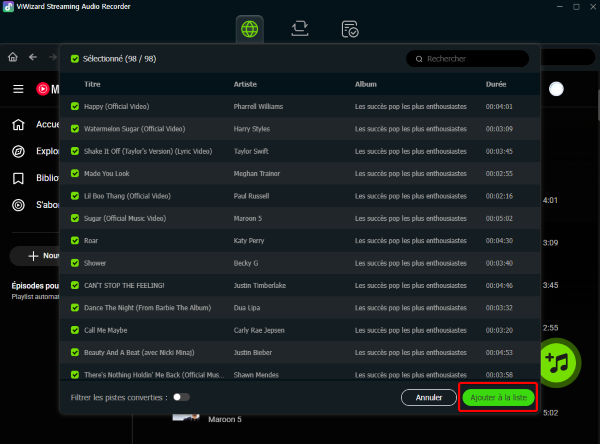This screenshot has width=600, height=444.
Task: Uncheck the Call Me Maybe track
Action: pos(75,330)
